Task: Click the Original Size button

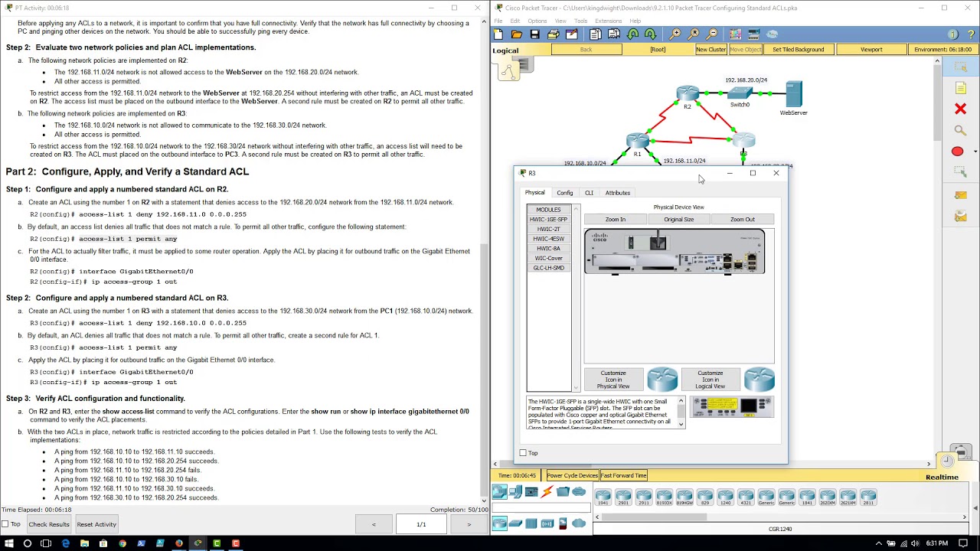Action: (x=678, y=220)
